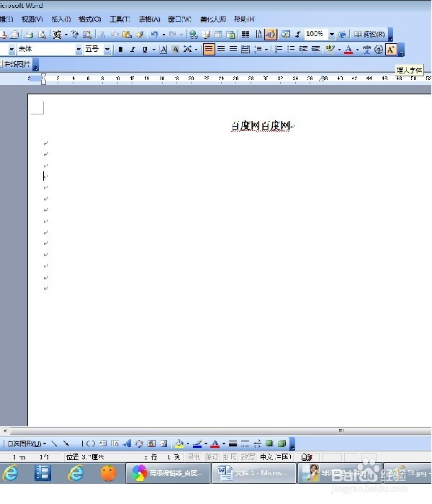
Task: Open the 窗口(W) menu
Action: point(179,19)
